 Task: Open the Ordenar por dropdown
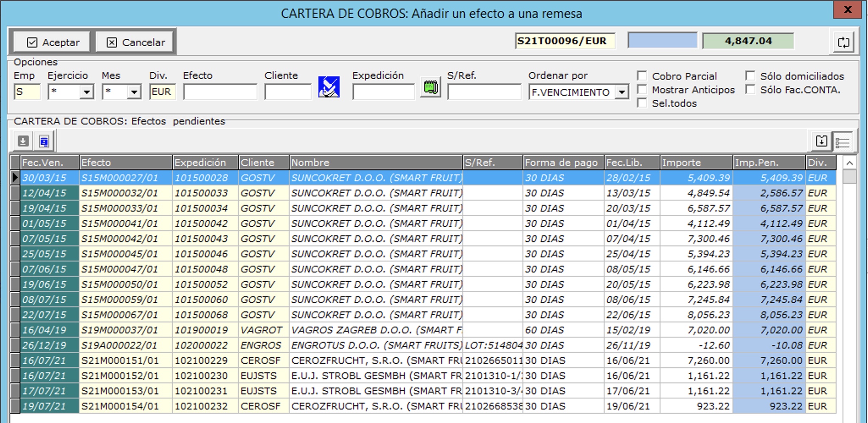(622, 92)
